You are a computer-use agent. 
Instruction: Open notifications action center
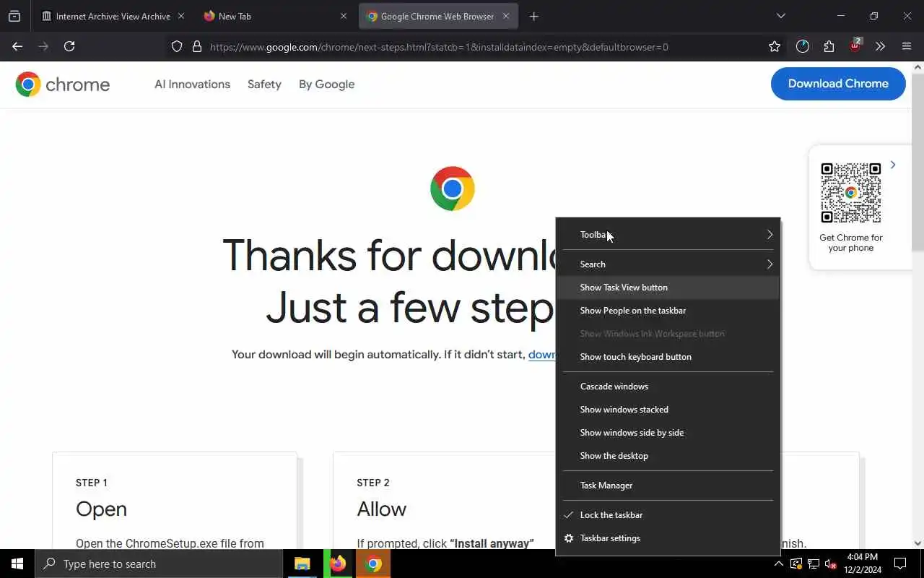click(900, 564)
